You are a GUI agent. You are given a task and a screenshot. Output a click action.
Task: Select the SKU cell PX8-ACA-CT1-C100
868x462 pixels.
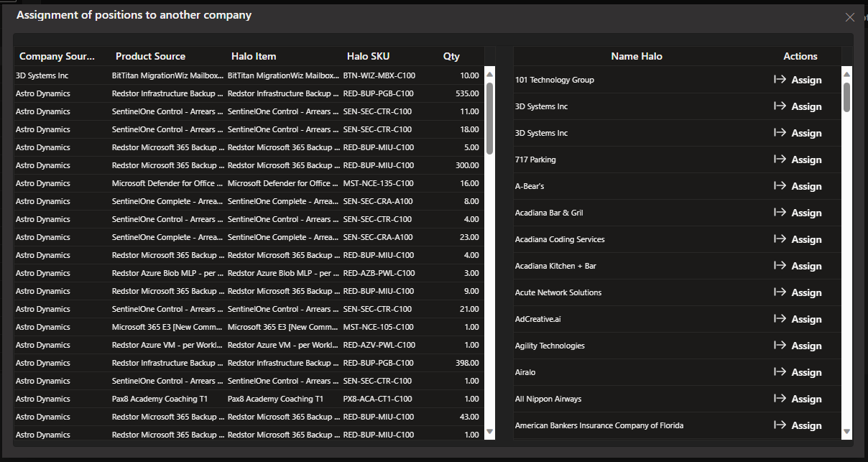pos(378,399)
